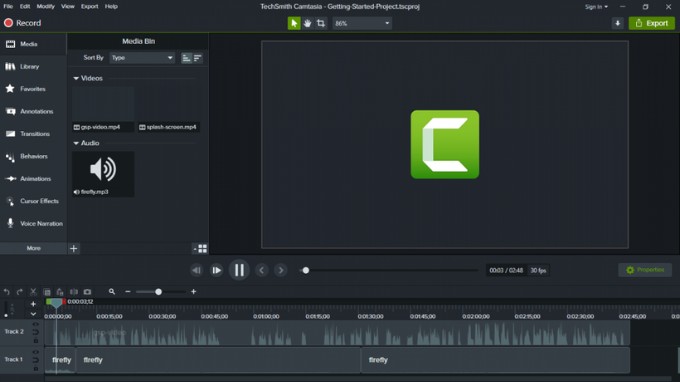Open the Favorites star tab
Image resolution: width=680 pixels, height=382 pixels.
tap(33, 89)
